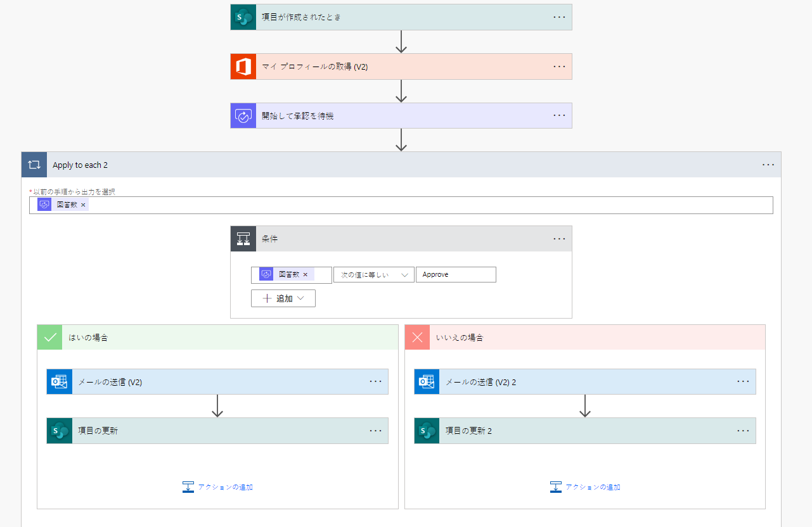
Task: Expand the 項目が作成されたとき trigger card
Action: coord(401,17)
